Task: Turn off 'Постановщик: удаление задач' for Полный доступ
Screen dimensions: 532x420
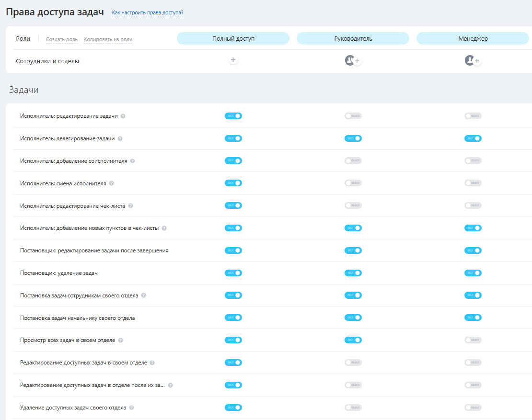Action: pos(233,273)
